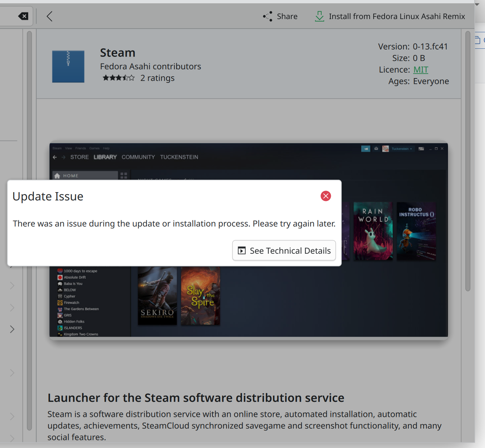Open the MIT licence link
This screenshot has height=448, width=485.
(x=421, y=70)
